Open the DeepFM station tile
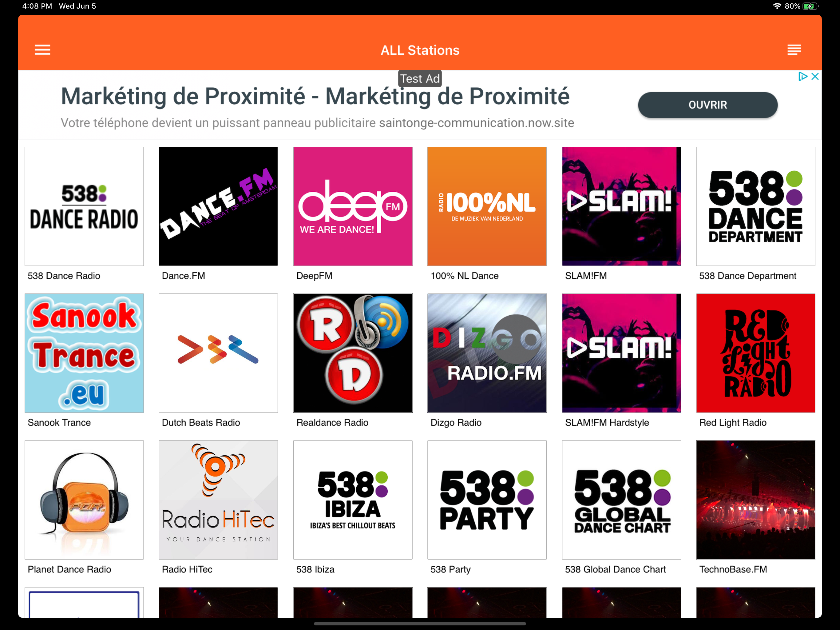The image size is (840, 630). 353,206
